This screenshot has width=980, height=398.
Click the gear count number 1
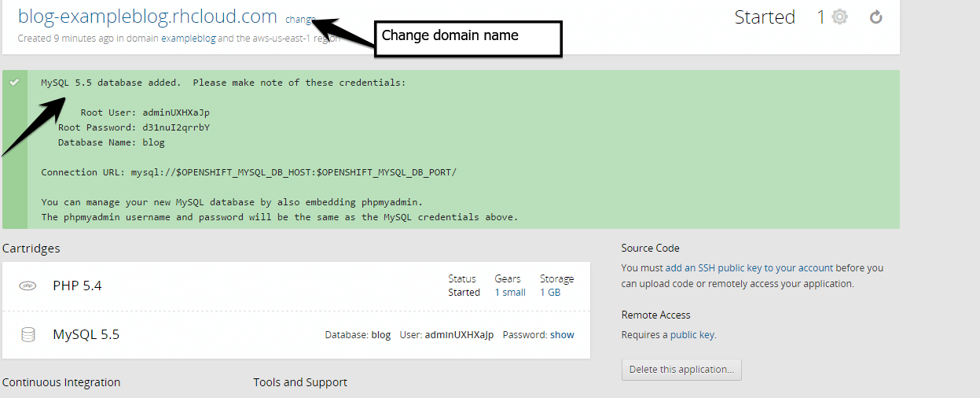pyautogui.click(x=821, y=17)
